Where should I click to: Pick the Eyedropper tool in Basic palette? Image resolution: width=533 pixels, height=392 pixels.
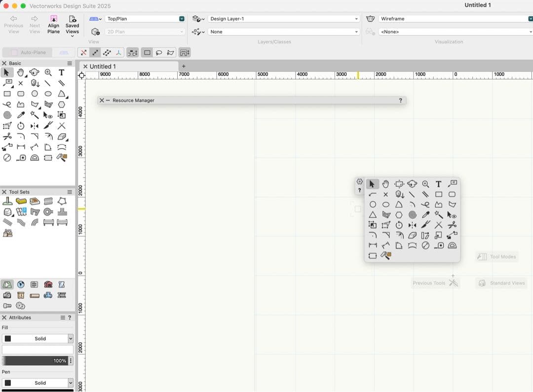tap(21, 115)
